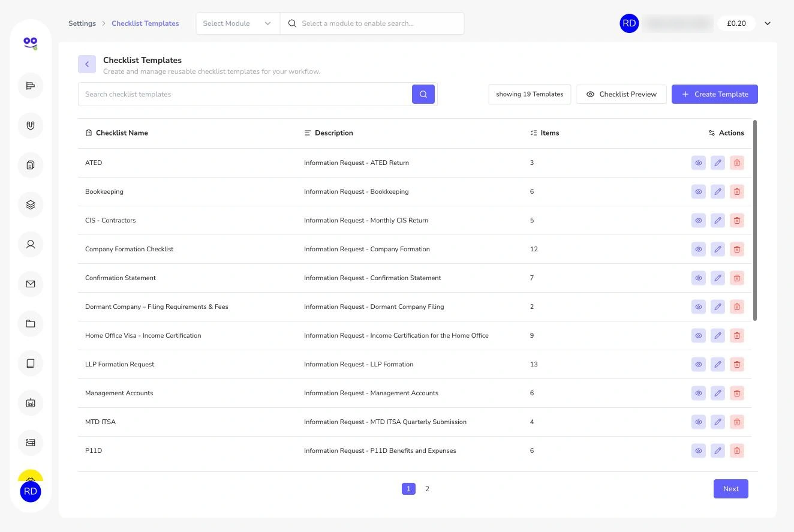The height and width of the screenshot is (532, 794).
Task: Open the person icon in the sidebar
Action: click(31, 244)
